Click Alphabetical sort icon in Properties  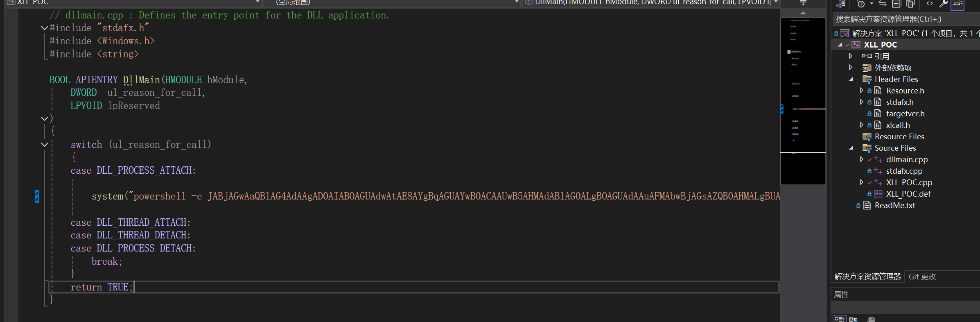click(x=853, y=319)
